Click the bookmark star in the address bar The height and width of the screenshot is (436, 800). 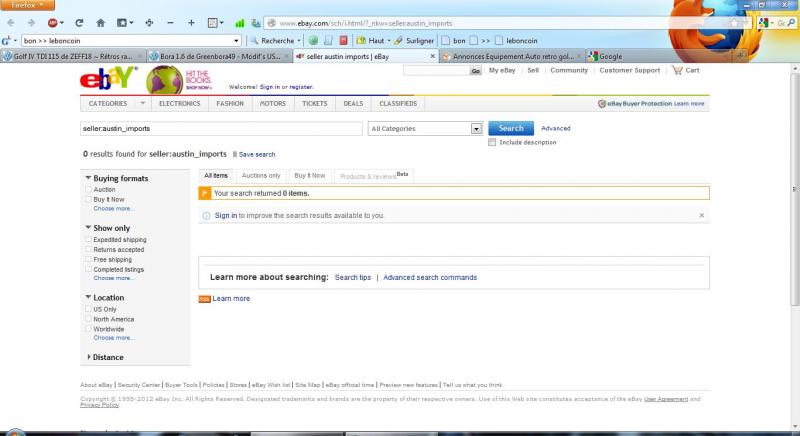734,23
